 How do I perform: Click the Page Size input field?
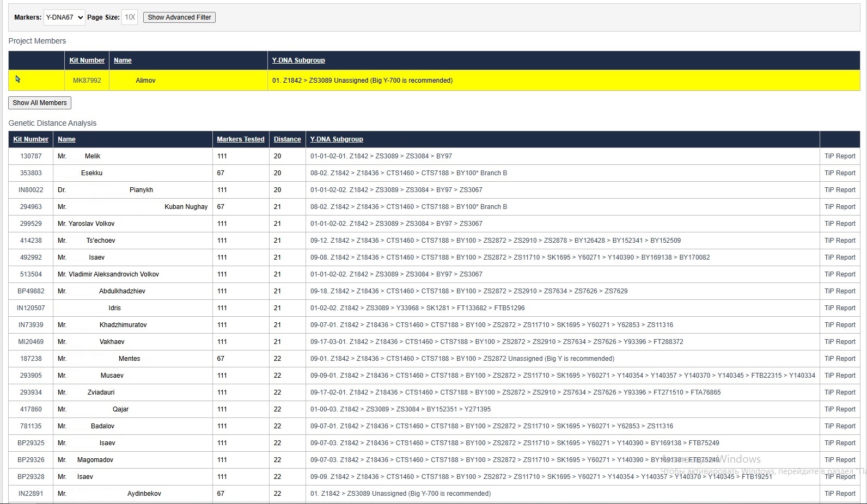tap(130, 17)
